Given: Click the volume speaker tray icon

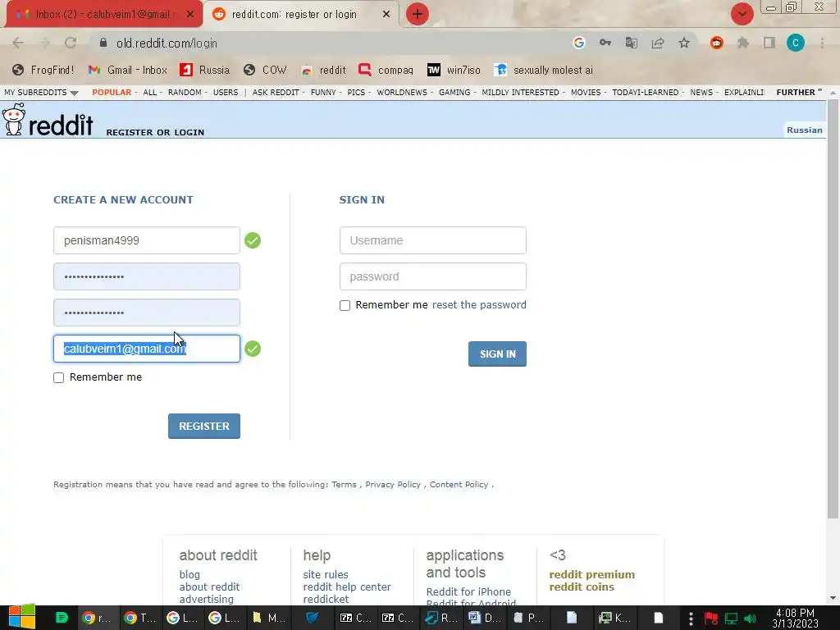Looking at the screenshot, I should click(x=750, y=619).
